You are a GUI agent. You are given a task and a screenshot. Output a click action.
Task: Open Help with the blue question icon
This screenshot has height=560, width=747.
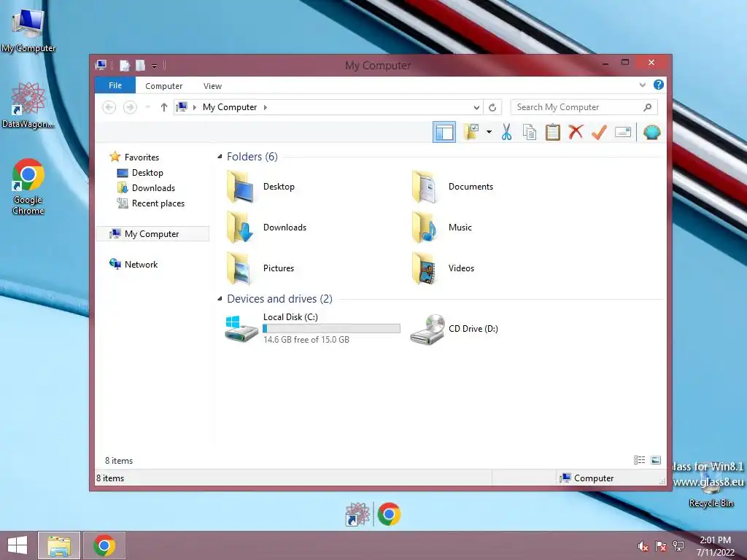(x=659, y=85)
